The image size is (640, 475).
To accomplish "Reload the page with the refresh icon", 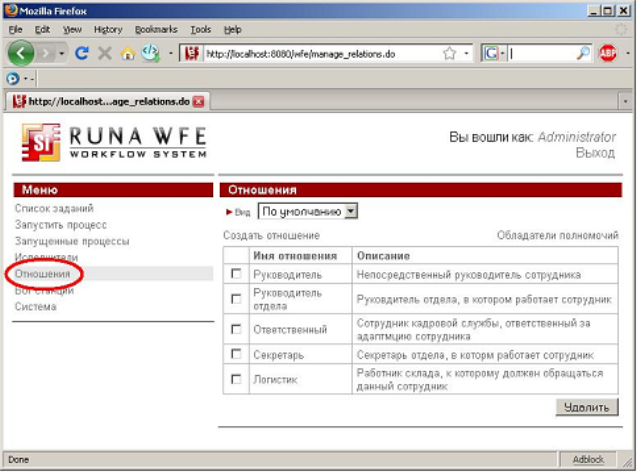I will [82, 53].
